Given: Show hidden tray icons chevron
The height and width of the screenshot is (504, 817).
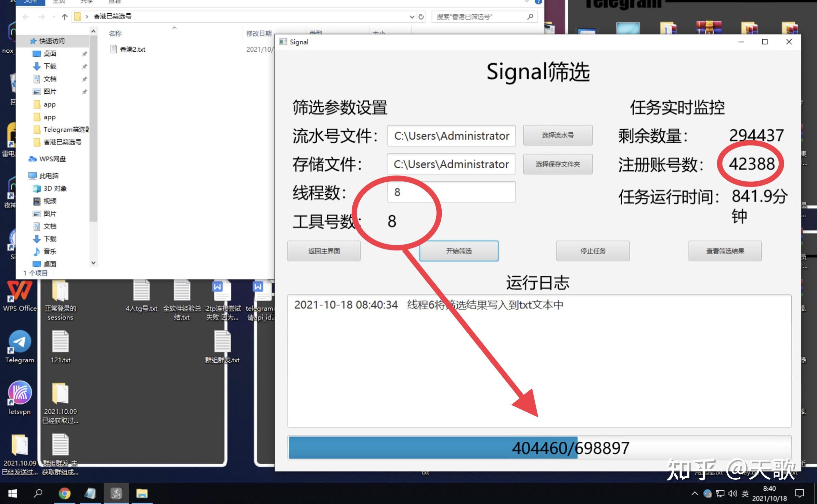Looking at the screenshot, I should (x=695, y=493).
